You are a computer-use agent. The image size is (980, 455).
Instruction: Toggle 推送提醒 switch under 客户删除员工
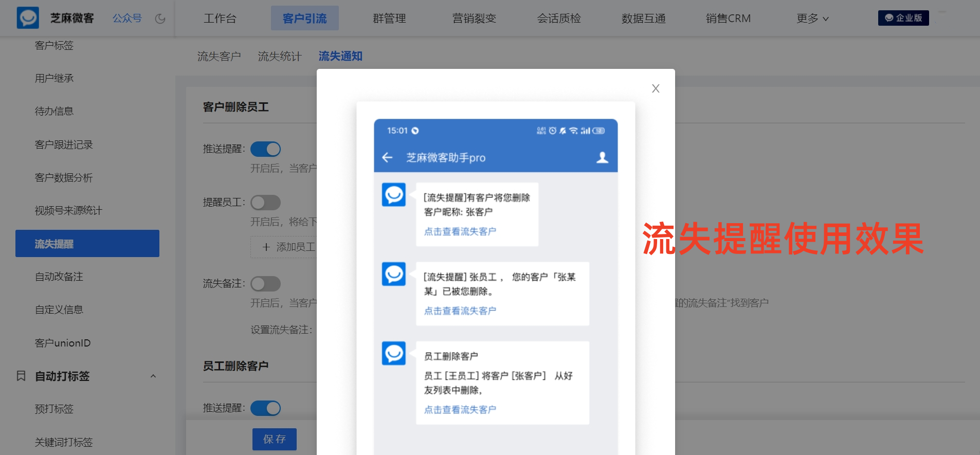[265, 149]
